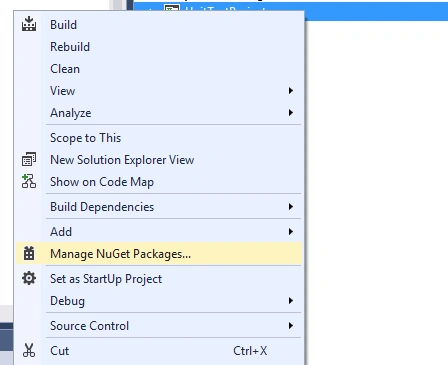Expand the View submenu arrow

pos(291,91)
